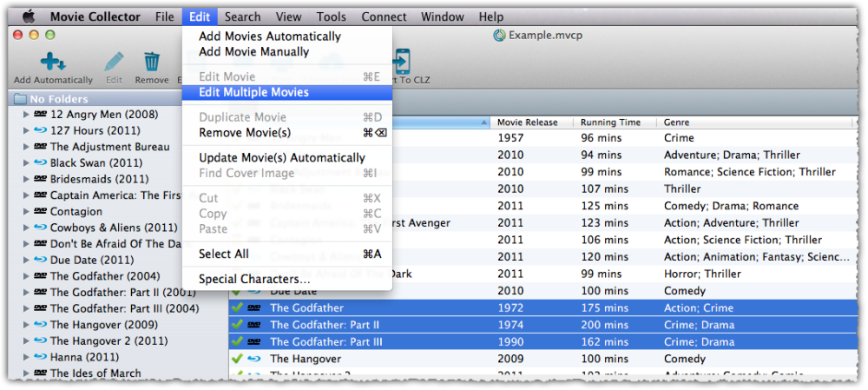Click DVD icon beside 12 Angry Men (2008)
This screenshot has height=390, width=868.
[41, 115]
